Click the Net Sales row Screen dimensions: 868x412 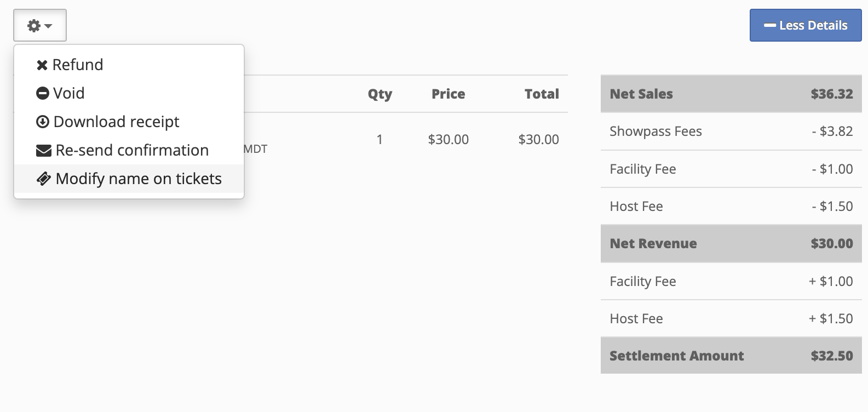point(731,94)
